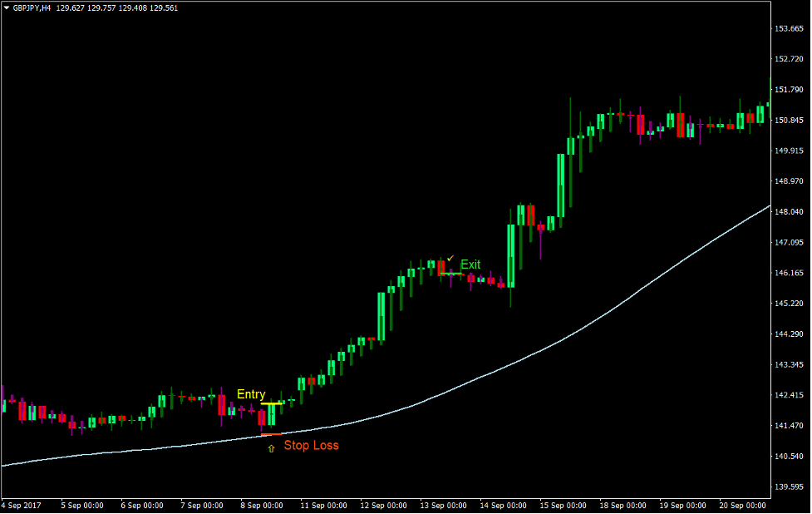The height and width of the screenshot is (514, 812).
Task: Click the Exit text annotation
Action: point(470,264)
